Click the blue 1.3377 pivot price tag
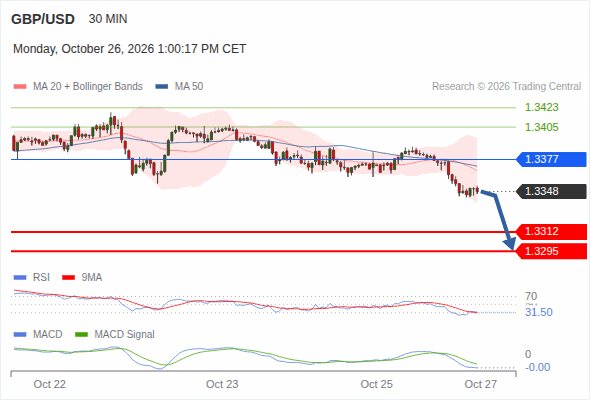Viewport: 590px width, 400px height. (x=551, y=159)
